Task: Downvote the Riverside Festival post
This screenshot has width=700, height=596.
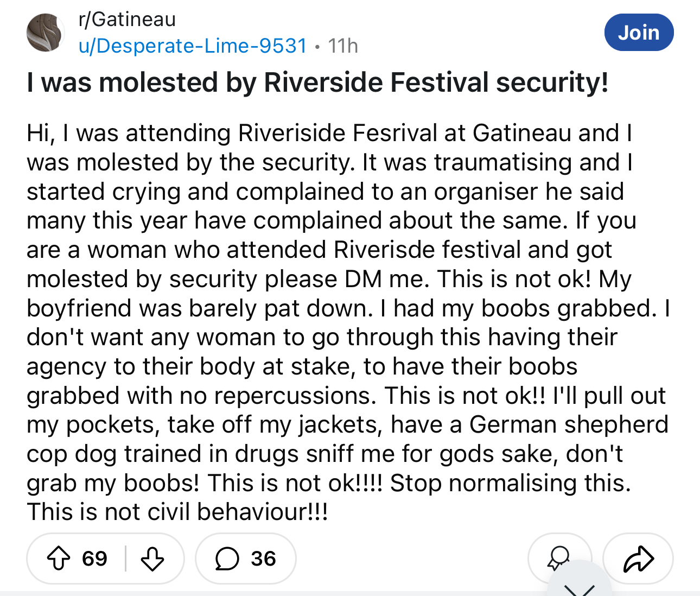Action: 152,559
